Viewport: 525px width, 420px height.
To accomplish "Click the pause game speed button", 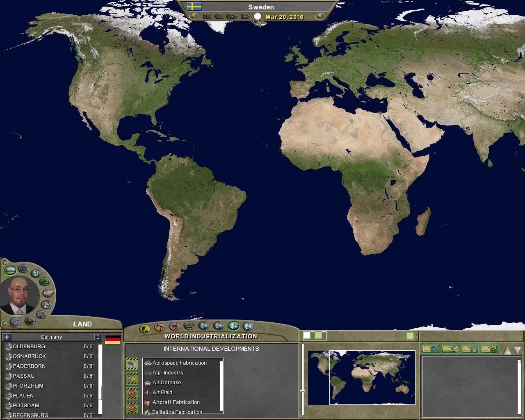I will tap(207, 16).
